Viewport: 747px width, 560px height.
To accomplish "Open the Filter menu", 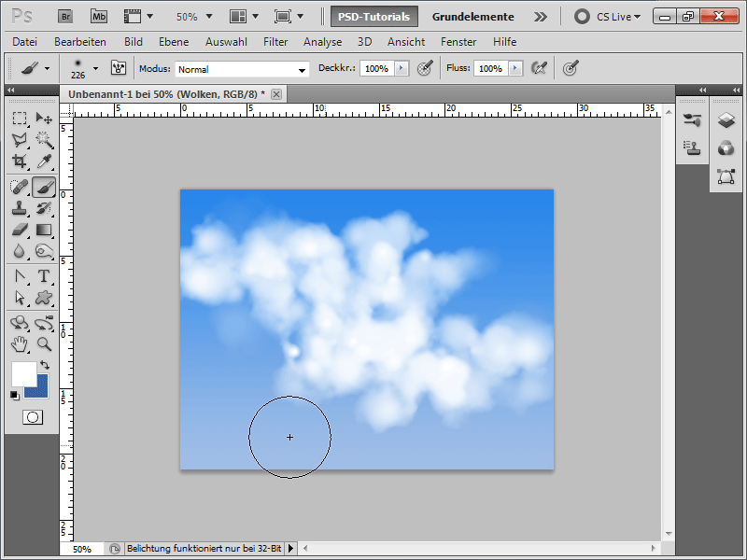I will coord(275,42).
